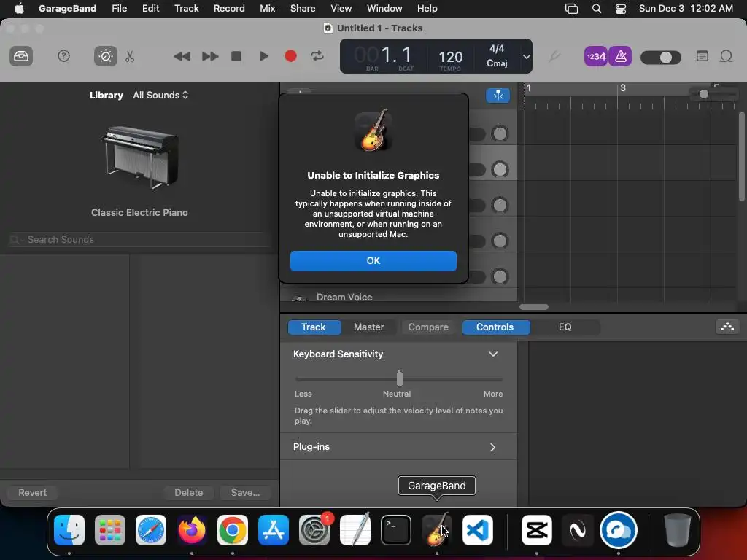Screen dimensions: 747x560
Task: Switch to the Controls tab
Action: click(495, 327)
